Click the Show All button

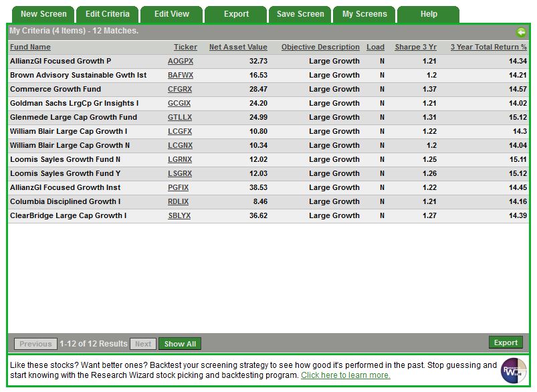180,344
